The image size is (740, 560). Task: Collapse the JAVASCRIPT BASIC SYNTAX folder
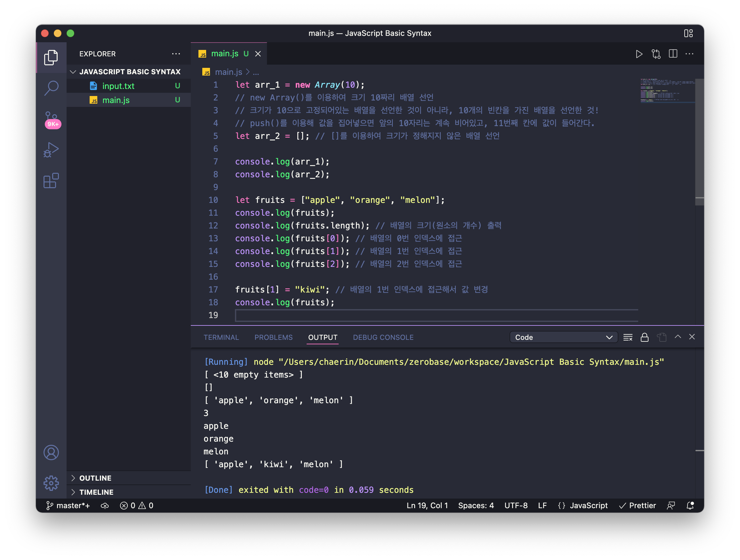[130, 72]
